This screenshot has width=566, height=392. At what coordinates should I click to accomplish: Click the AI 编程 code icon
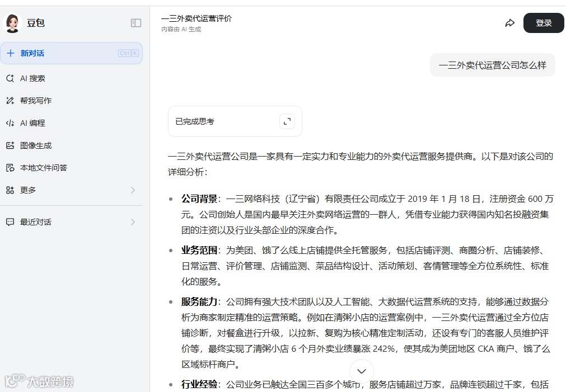point(10,123)
